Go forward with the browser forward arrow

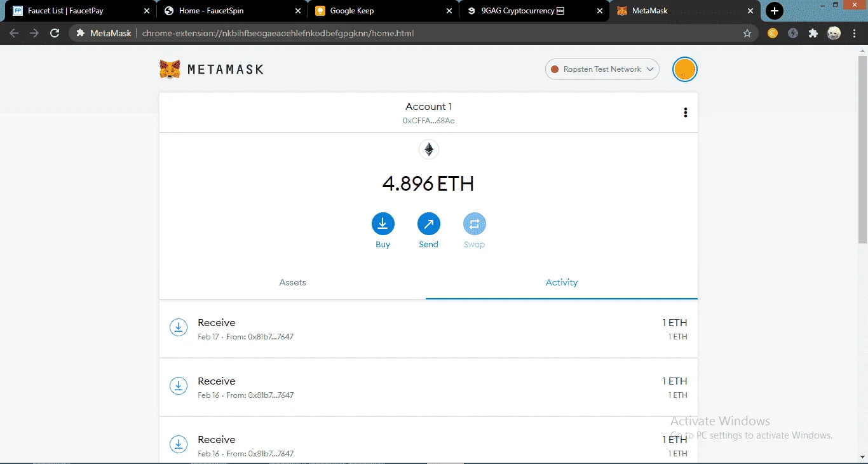click(x=34, y=33)
